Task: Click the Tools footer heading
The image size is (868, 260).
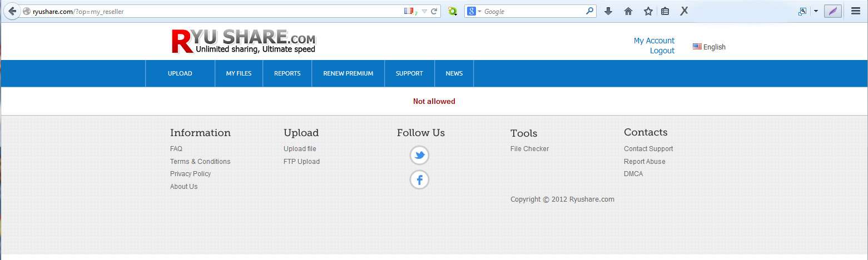Action: tap(524, 133)
